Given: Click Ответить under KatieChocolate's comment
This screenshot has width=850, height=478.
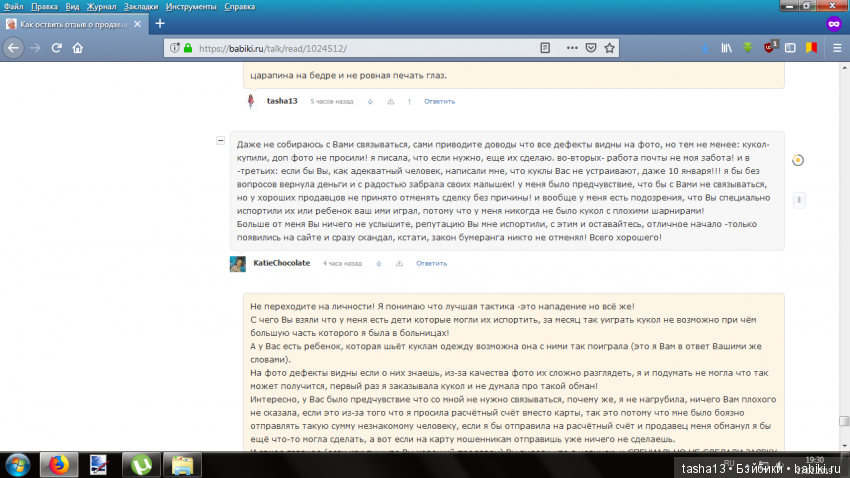Looking at the screenshot, I should 431,263.
